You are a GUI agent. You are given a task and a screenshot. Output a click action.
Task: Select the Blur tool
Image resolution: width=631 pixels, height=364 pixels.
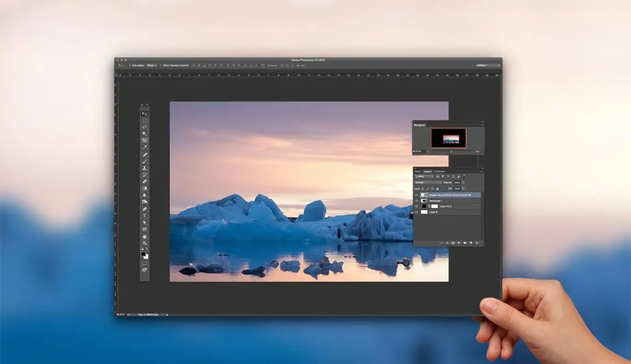click(145, 195)
